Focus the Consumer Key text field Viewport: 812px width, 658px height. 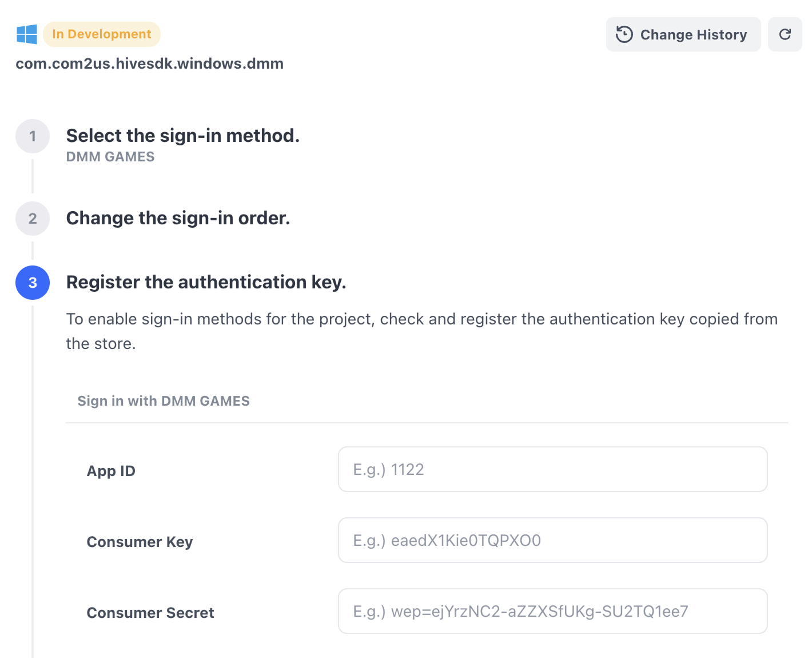(x=552, y=540)
